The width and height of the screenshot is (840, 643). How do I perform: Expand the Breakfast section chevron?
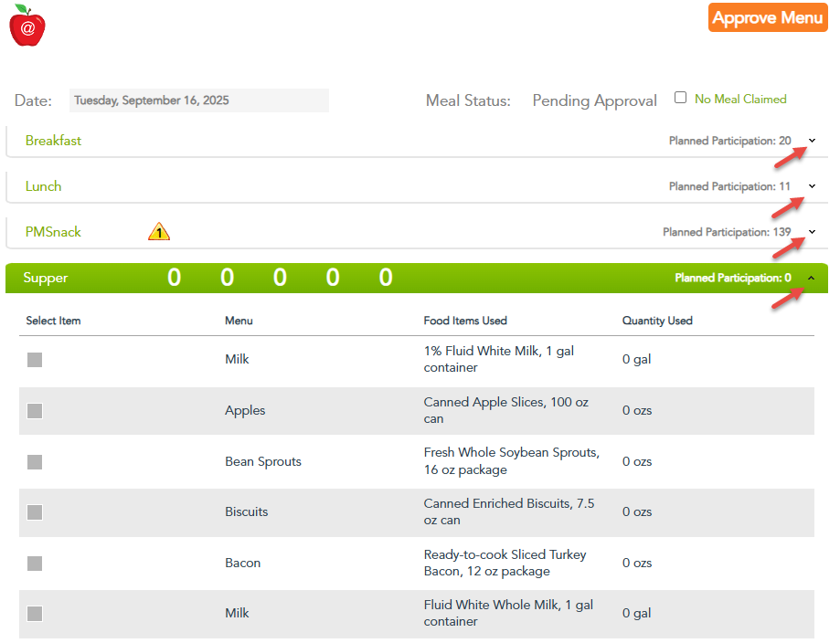point(812,141)
